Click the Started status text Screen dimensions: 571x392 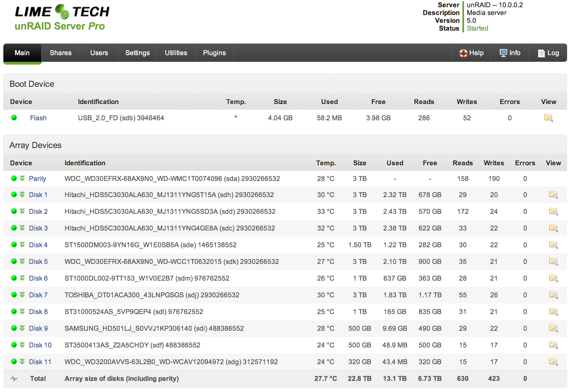tap(477, 28)
